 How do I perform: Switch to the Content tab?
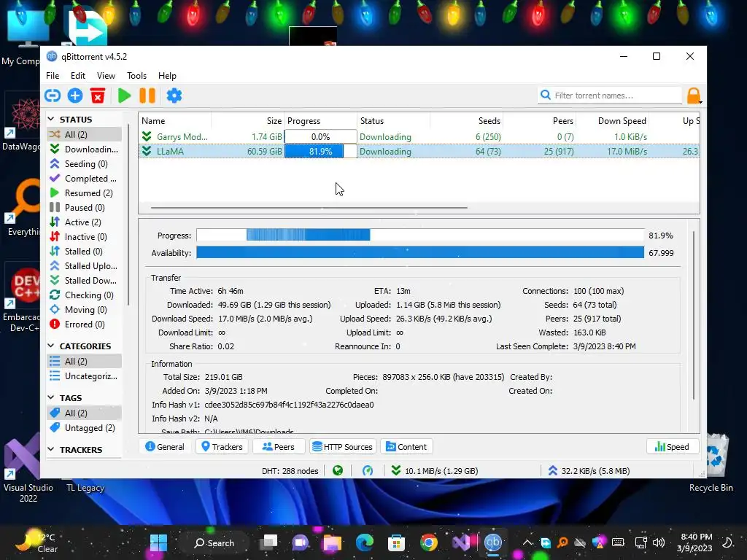406,447
